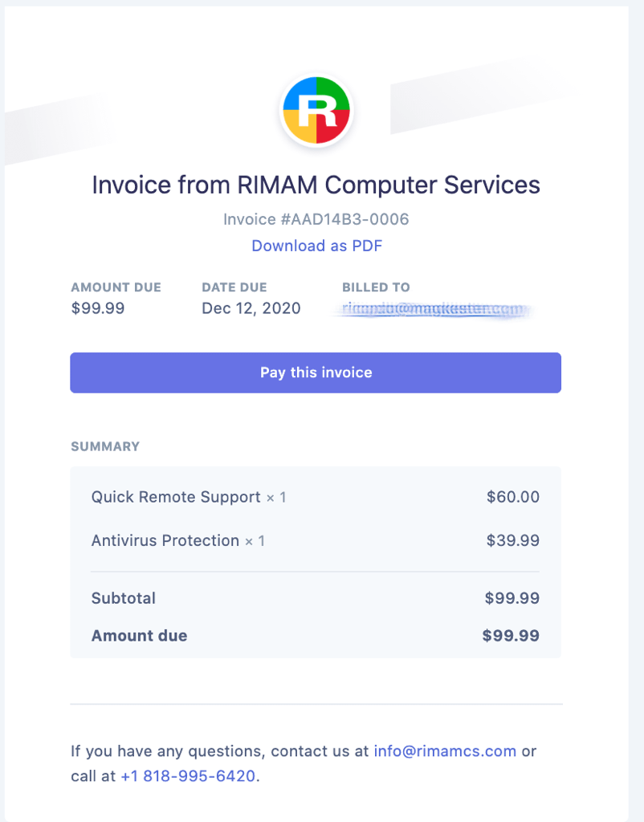
Task: Click the bold $99.99 amount due total
Action: pos(511,636)
